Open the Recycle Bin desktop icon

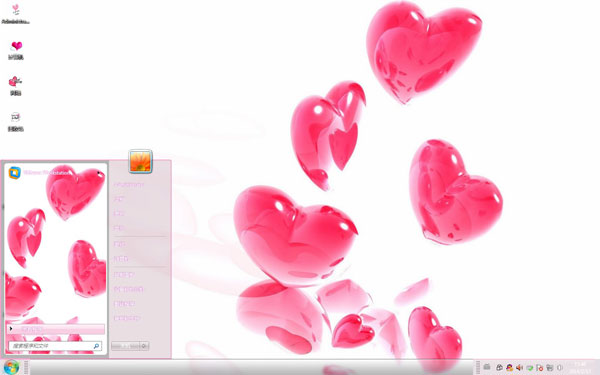(x=16, y=122)
